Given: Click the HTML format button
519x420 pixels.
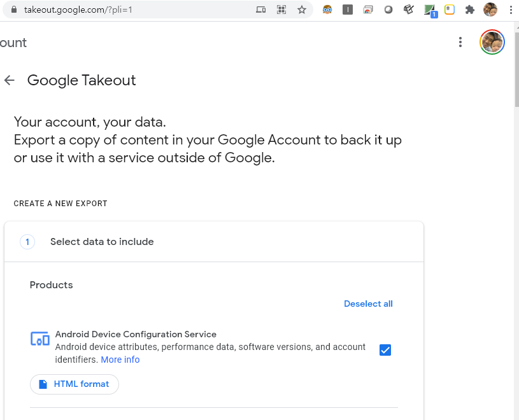Looking at the screenshot, I should pyautogui.click(x=74, y=384).
